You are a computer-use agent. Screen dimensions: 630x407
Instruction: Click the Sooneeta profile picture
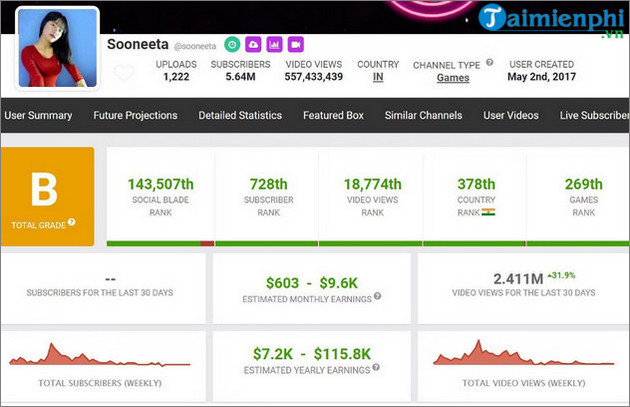click(x=57, y=48)
